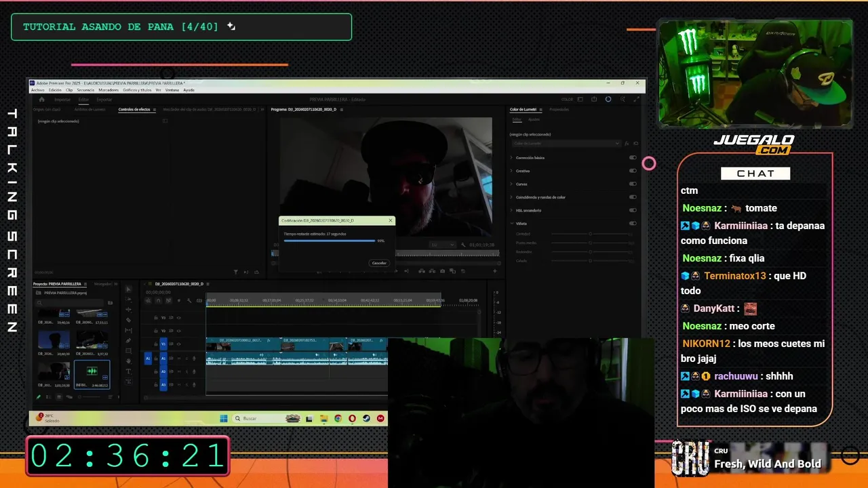Cancel the encoding with Cancelar
The height and width of the screenshot is (488, 868).
[x=379, y=263]
